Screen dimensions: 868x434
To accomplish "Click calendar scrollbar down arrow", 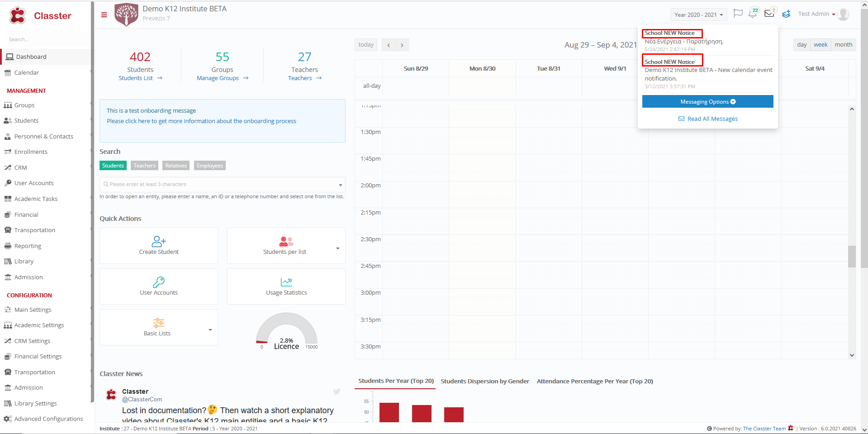I will [852, 355].
